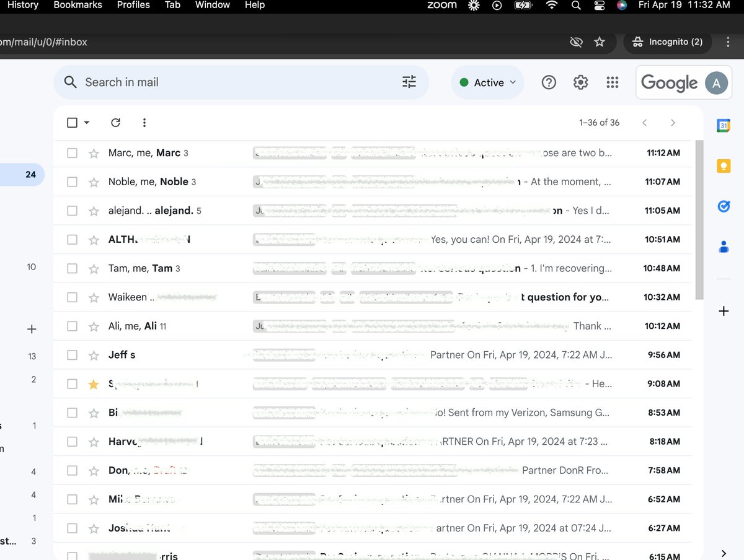Open Google Tasks in the side panel
This screenshot has height=560, width=744.
724,206
